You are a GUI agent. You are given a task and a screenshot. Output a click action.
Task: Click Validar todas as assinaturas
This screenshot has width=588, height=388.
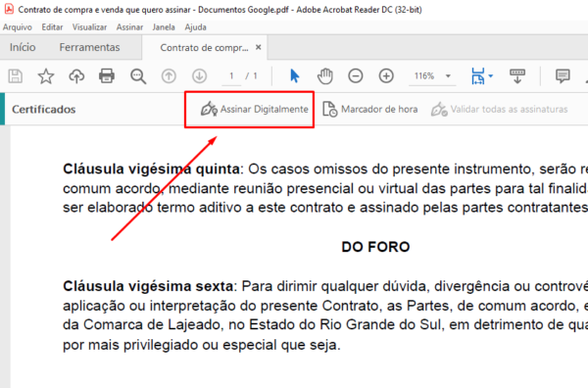click(x=499, y=109)
